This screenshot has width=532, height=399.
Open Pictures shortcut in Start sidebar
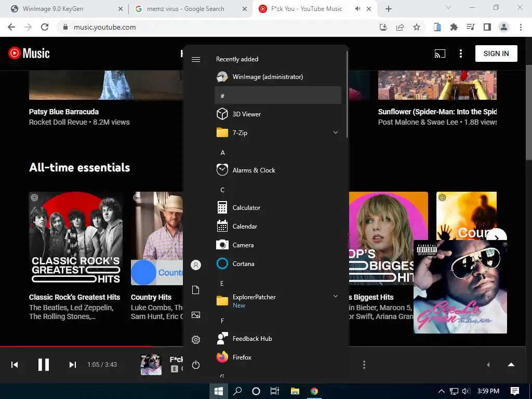tap(196, 315)
